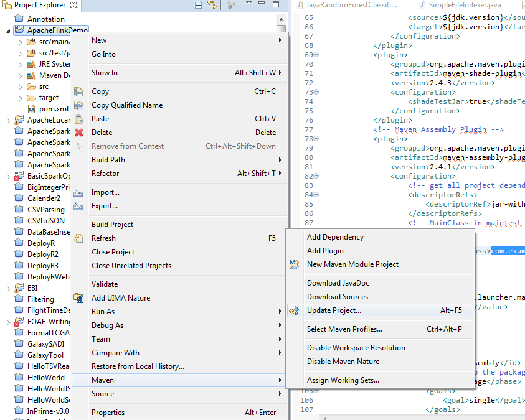The height and width of the screenshot is (420, 525).
Task: Toggle the fold marker at line 78
Action: click(x=316, y=139)
